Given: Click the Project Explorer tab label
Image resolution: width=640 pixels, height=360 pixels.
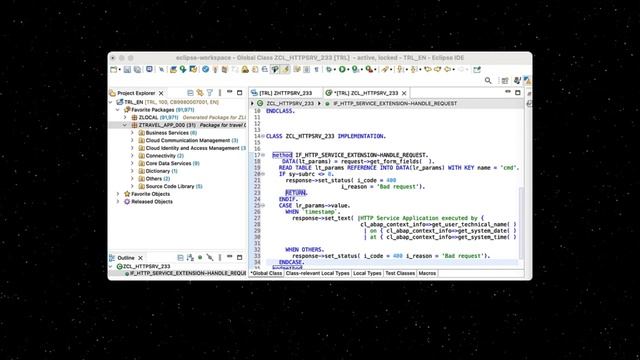Looking at the screenshot, I should click(x=136, y=93).
